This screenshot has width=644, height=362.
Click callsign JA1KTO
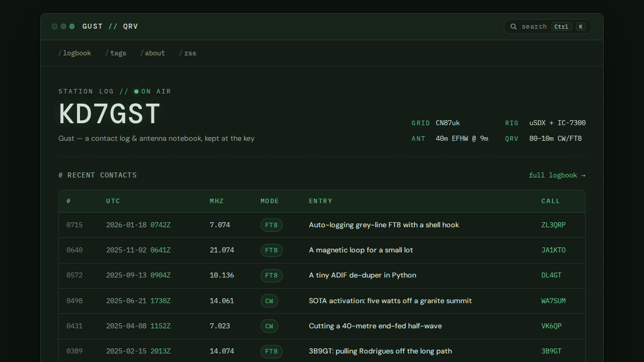coord(553,250)
